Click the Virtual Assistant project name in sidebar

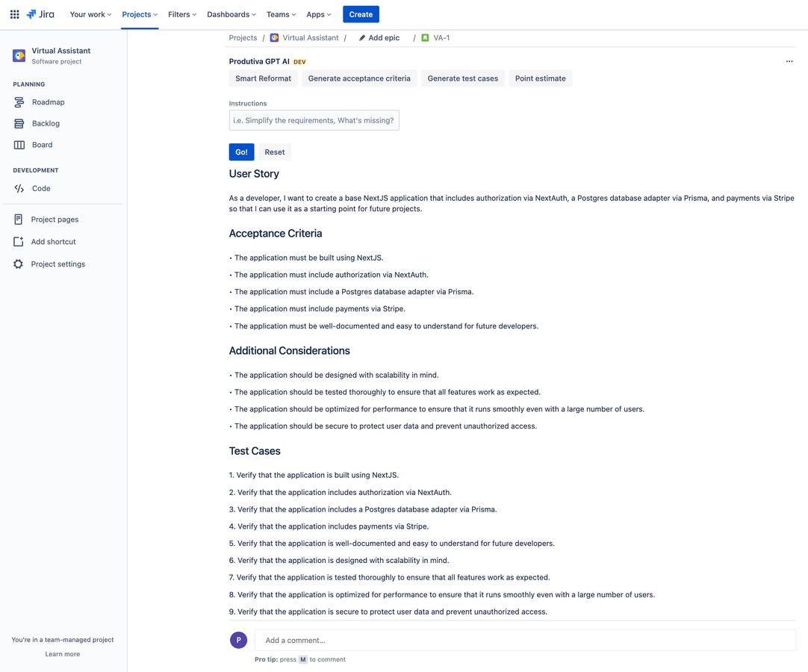60,51
